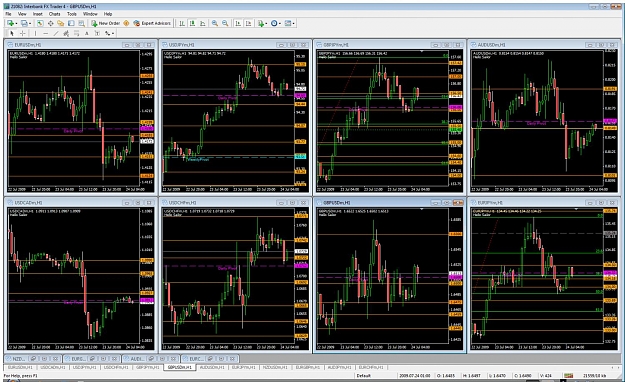Launch MetaEditor from the toolbar

(126, 24)
